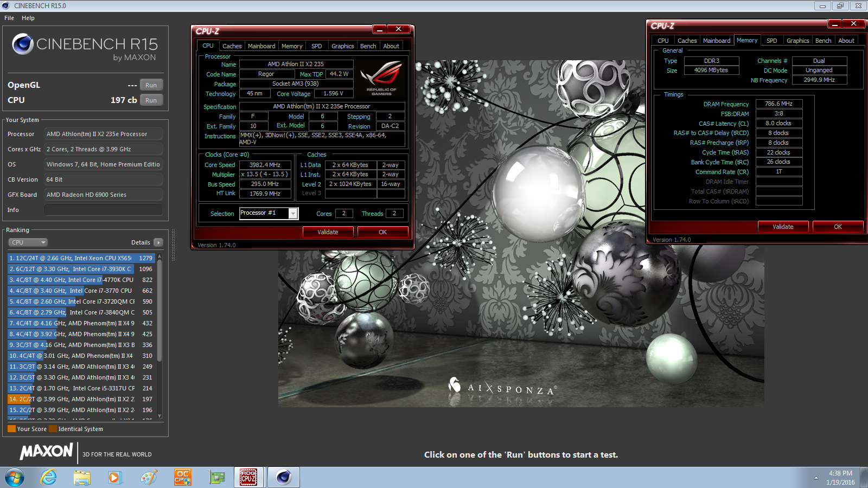Select Core i7-3930K ranking row
Viewport: 868px width, 488px height.
tap(81, 269)
